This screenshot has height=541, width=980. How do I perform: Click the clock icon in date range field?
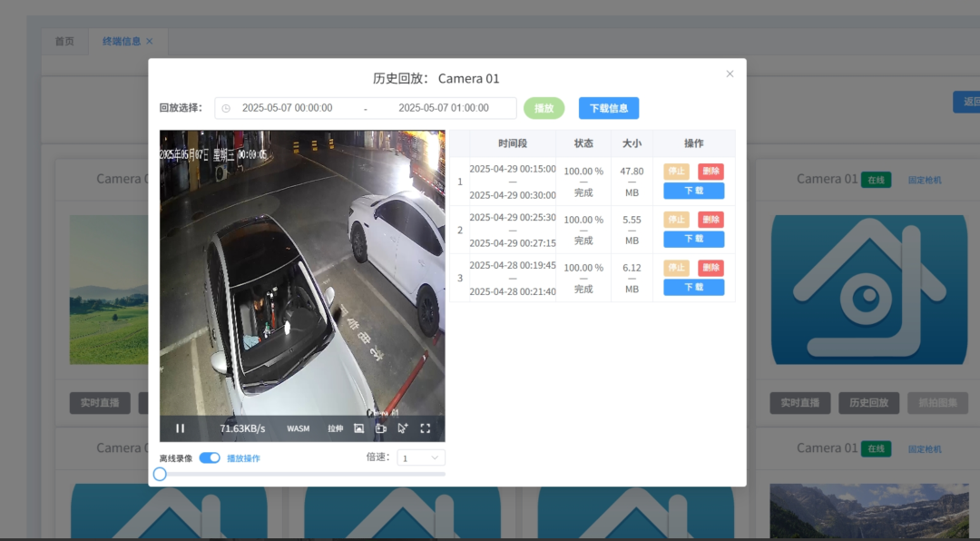pyautogui.click(x=226, y=108)
